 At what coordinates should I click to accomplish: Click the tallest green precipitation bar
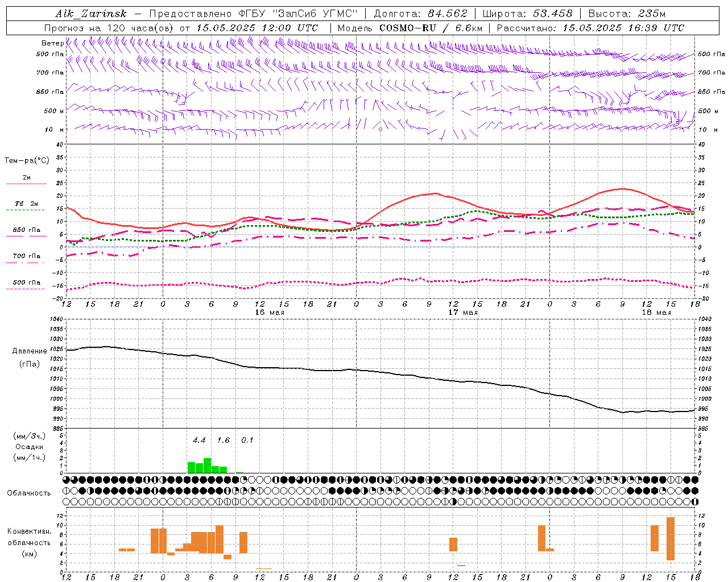[208, 465]
